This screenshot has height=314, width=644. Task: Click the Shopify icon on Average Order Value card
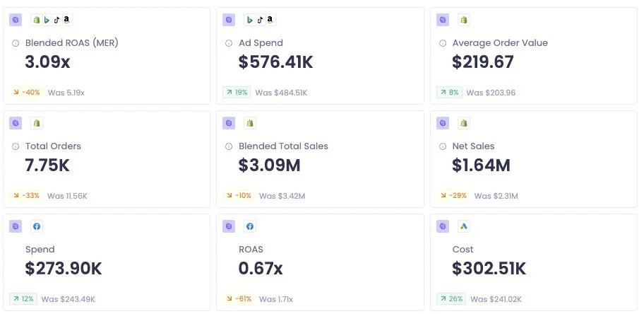click(464, 20)
